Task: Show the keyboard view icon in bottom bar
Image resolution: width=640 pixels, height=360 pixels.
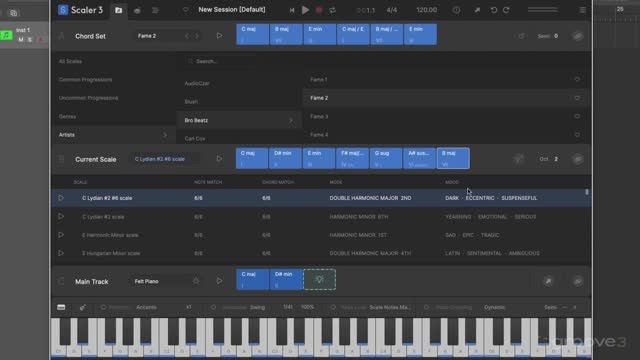Action: coord(61,307)
